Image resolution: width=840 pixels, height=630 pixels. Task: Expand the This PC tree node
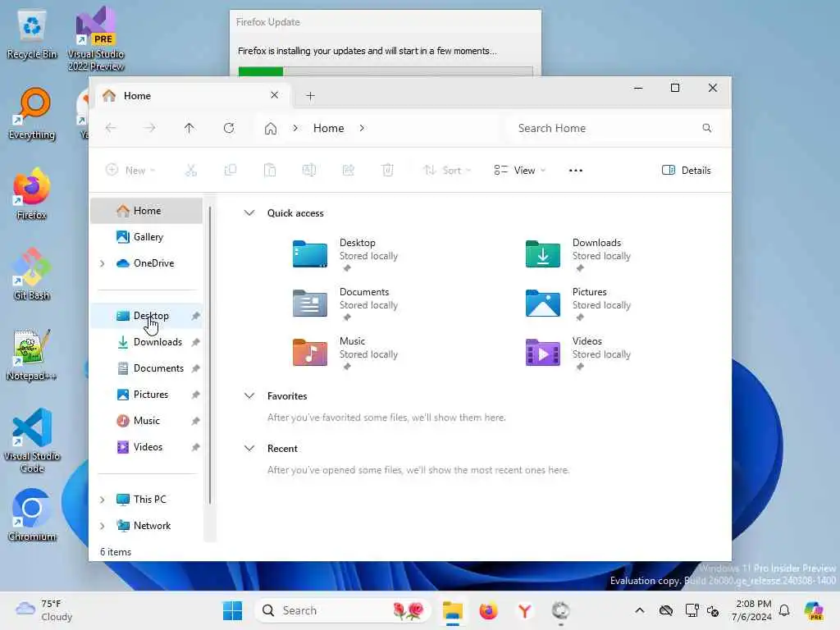click(x=103, y=500)
